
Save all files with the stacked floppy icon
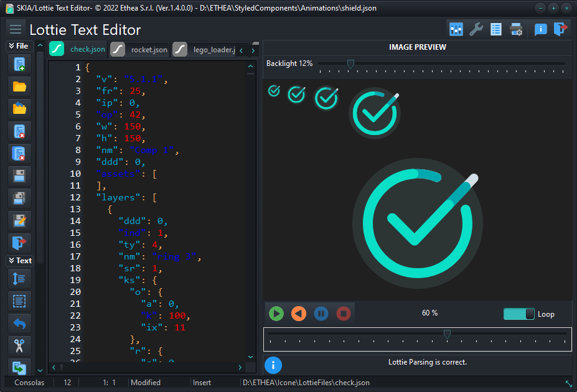[x=19, y=198]
